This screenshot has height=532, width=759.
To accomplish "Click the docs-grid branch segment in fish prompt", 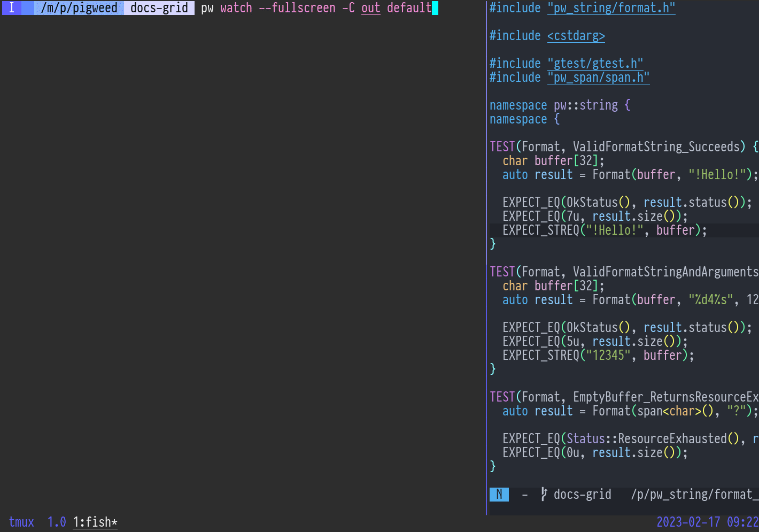I will coord(159,8).
